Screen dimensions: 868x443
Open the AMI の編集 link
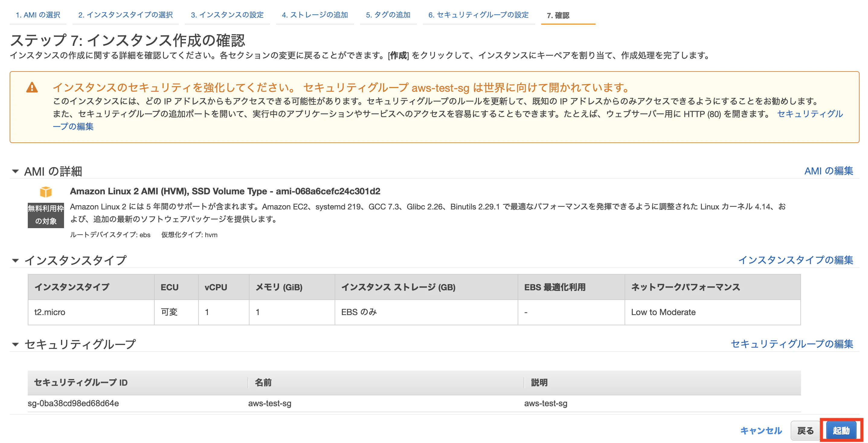point(828,171)
